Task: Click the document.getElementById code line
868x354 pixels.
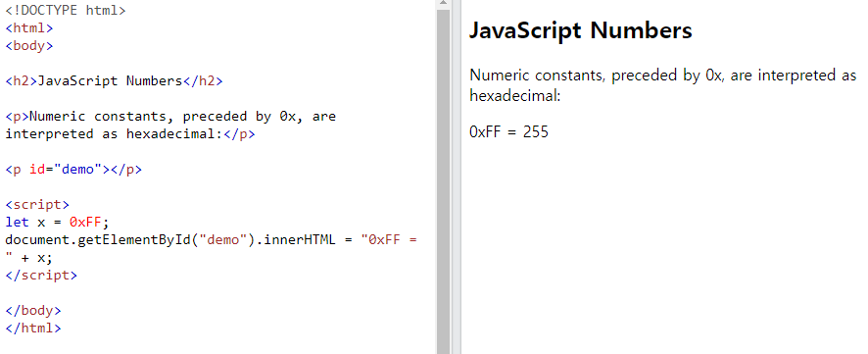Action: coord(211,240)
